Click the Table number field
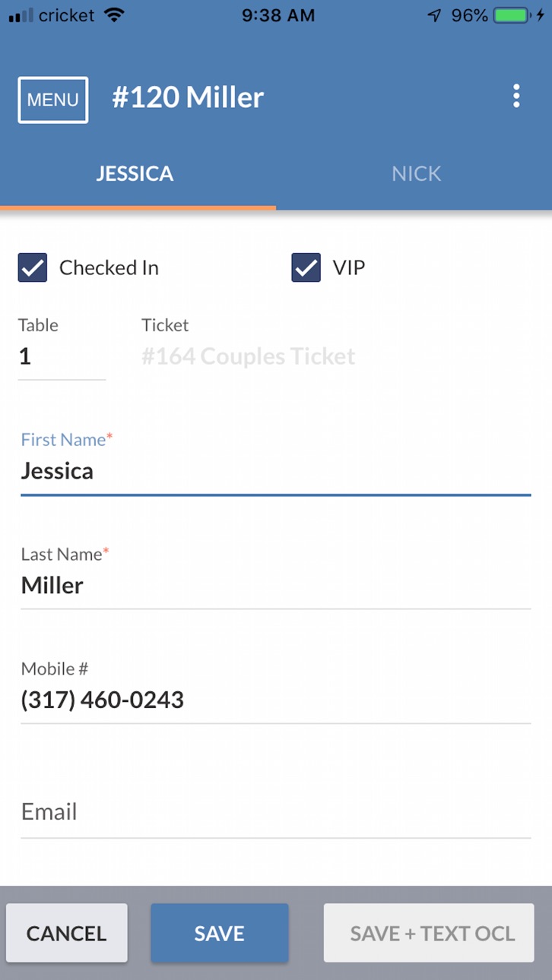 click(62, 356)
